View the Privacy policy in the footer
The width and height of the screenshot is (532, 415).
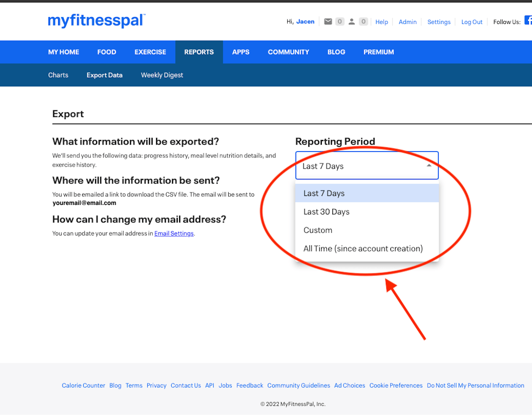(156, 385)
